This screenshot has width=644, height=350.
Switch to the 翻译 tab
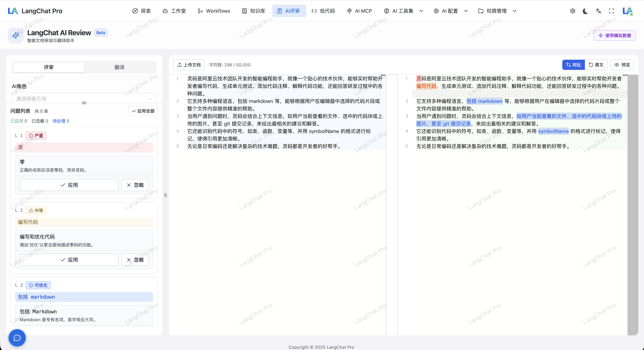tap(120, 67)
